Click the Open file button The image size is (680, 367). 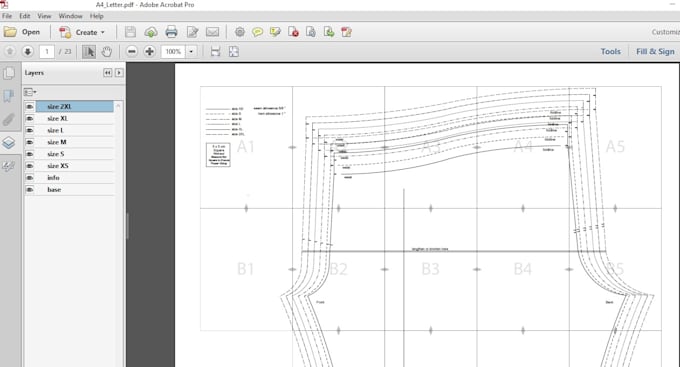(22, 32)
